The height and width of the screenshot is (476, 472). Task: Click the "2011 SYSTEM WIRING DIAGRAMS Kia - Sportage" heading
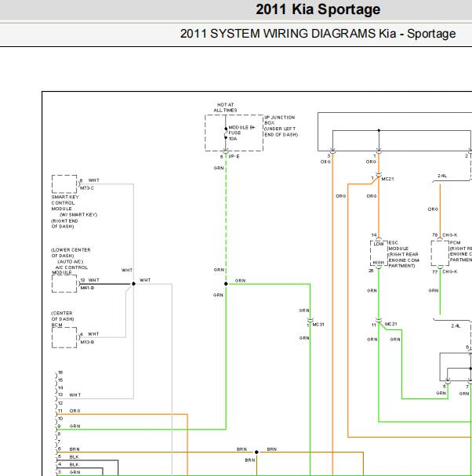pos(318,34)
